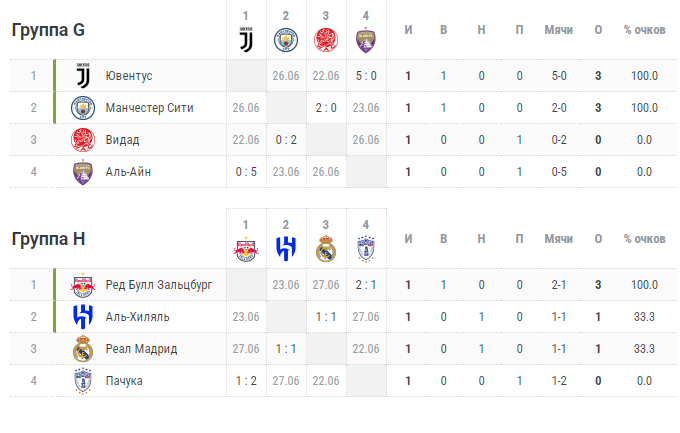Open Видад 0 : 2 match result

286,140
